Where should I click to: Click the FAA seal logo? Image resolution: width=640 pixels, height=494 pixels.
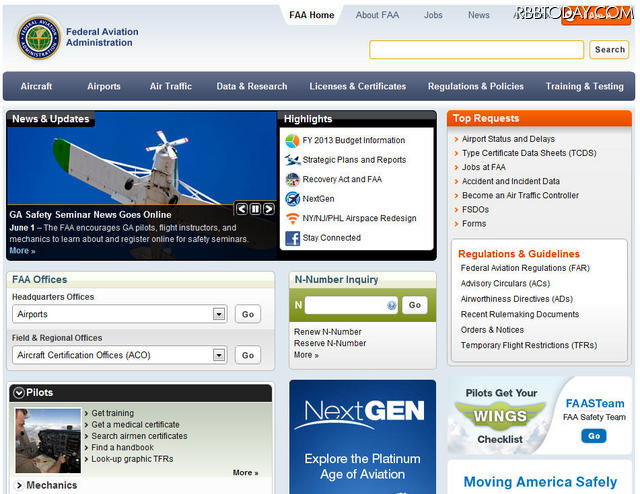(x=39, y=38)
